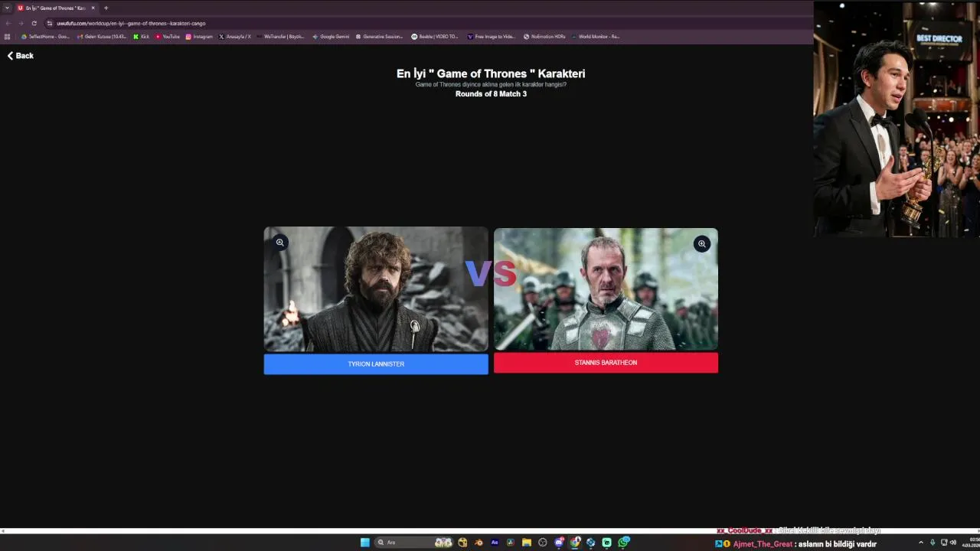Close the Game of Thrones tab
This screenshot has height=551, width=980.
(93, 8)
